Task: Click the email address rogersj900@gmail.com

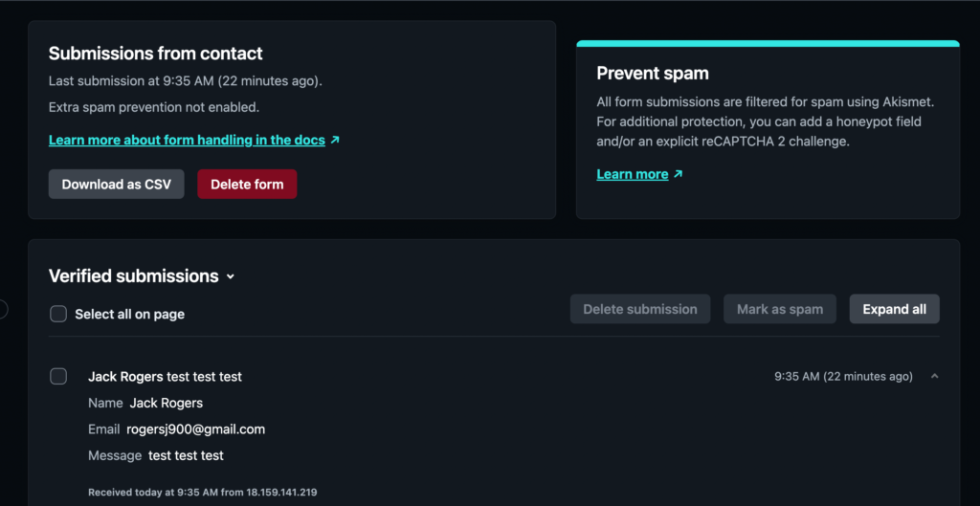Action: coord(195,429)
